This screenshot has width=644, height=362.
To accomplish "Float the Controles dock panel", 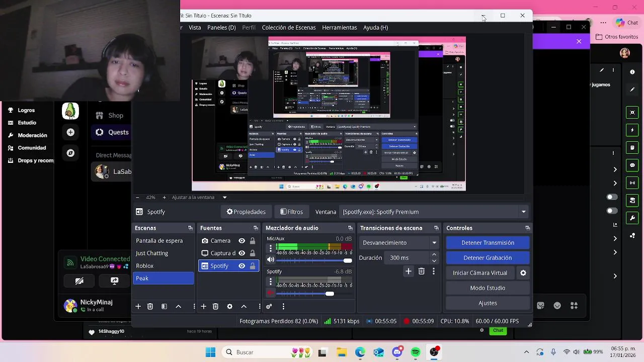I will [527, 228].
